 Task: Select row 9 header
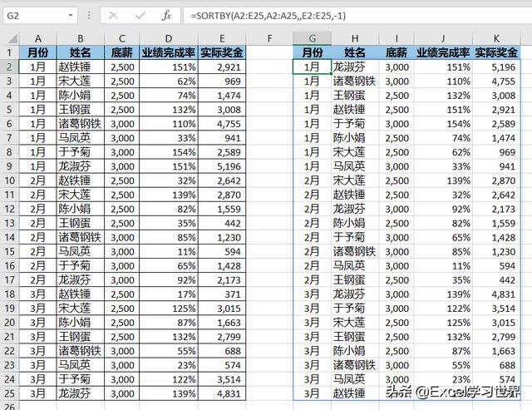[9, 166]
